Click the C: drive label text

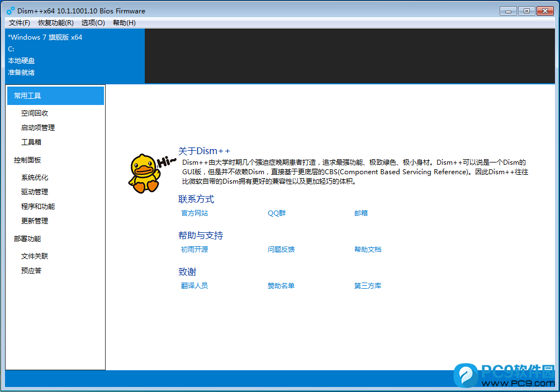pyautogui.click(x=11, y=49)
